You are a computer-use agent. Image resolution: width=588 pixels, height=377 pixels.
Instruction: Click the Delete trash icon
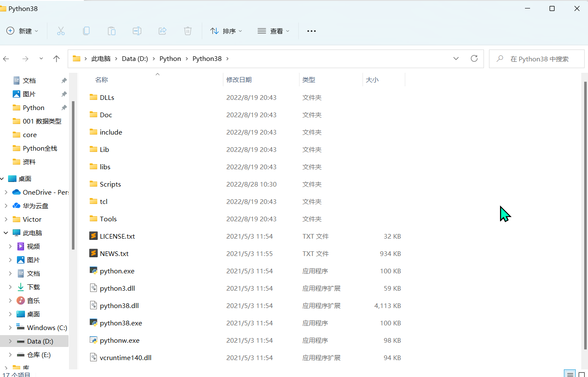(x=188, y=31)
